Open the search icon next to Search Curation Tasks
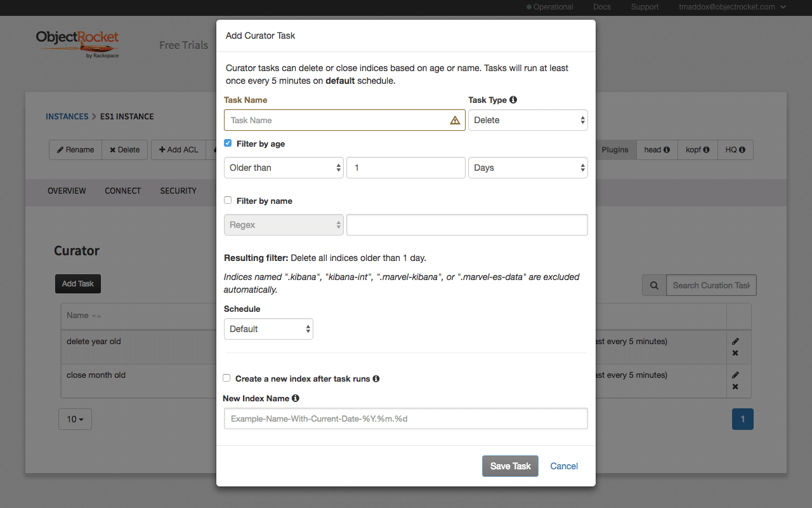Viewport: 812px width, 508px height. [x=654, y=284]
